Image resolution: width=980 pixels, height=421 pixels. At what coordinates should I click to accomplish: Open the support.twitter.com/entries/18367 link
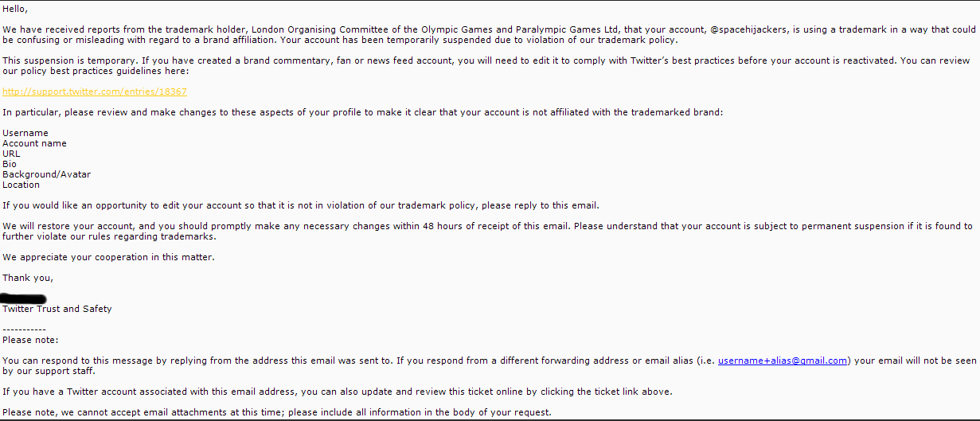(95, 92)
